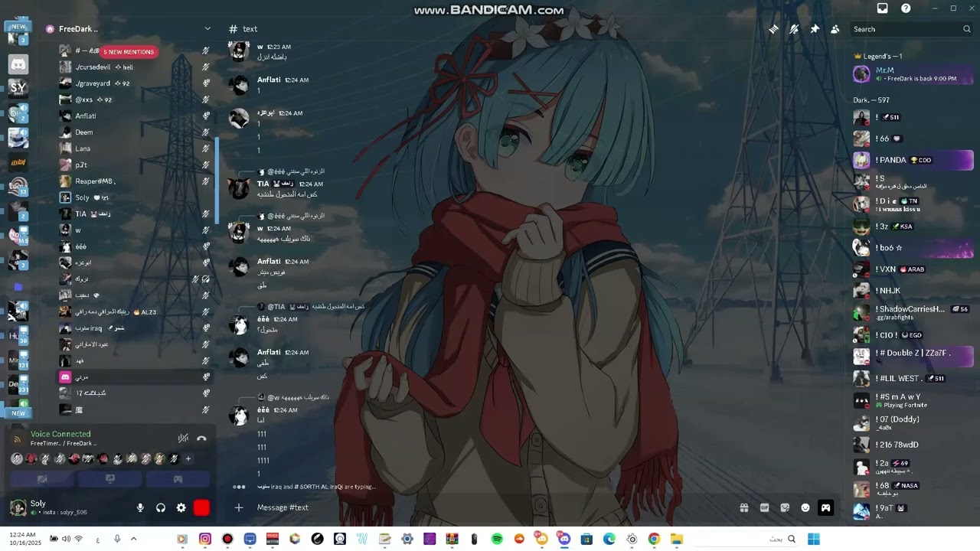
Task: Open the SY server
Action: [x=18, y=88]
